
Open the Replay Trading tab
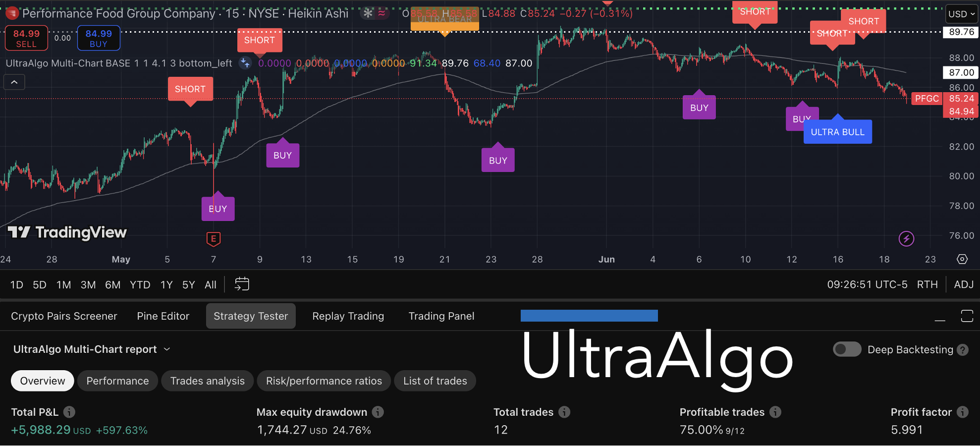click(348, 316)
